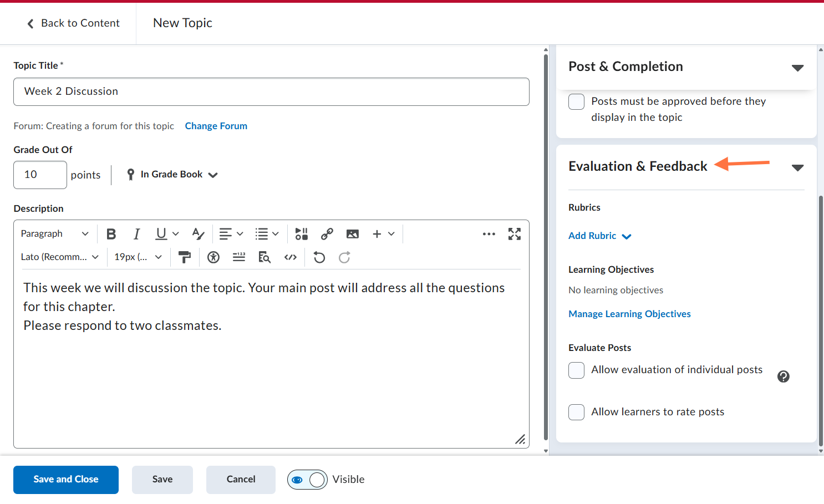Click the Topic Title input field

coord(271,92)
